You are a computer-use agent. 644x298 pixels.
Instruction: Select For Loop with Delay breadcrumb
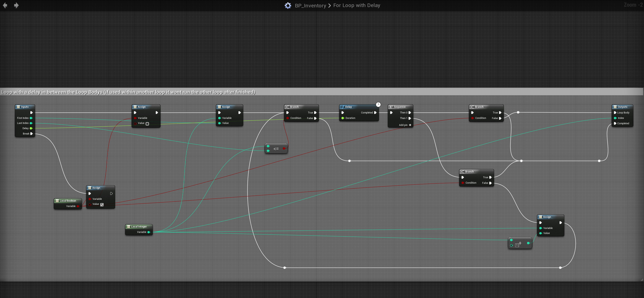(356, 6)
